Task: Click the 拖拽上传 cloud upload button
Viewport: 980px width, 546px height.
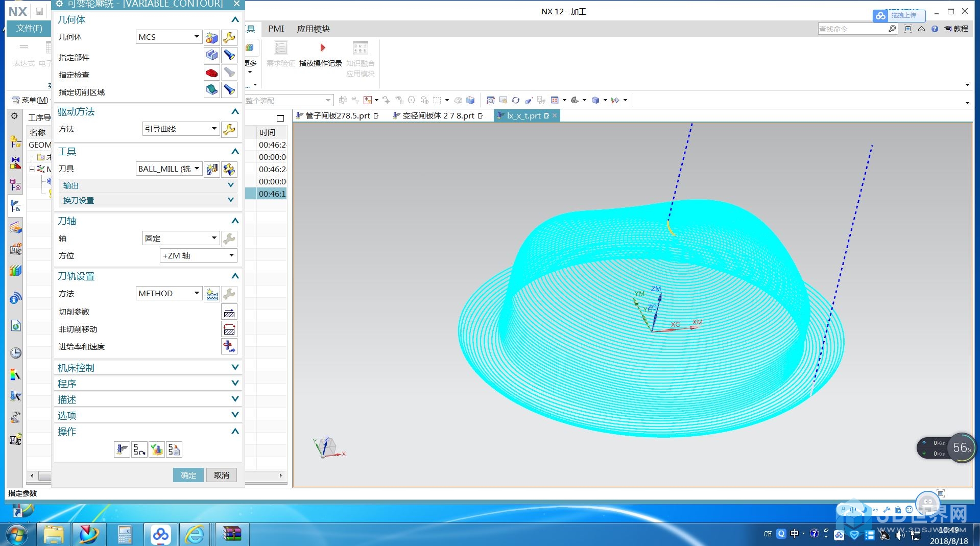Action: click(899, 15)
